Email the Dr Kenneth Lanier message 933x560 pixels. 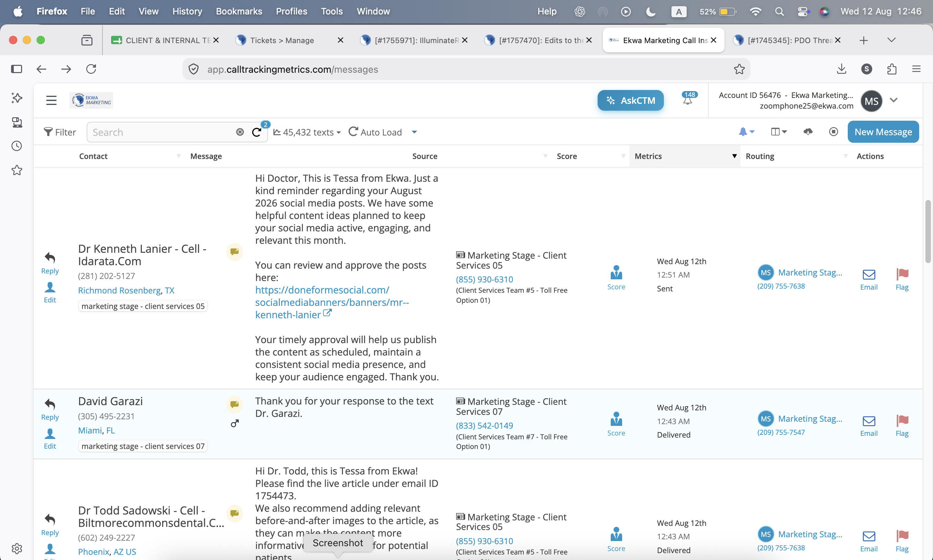tap(869, 280)
